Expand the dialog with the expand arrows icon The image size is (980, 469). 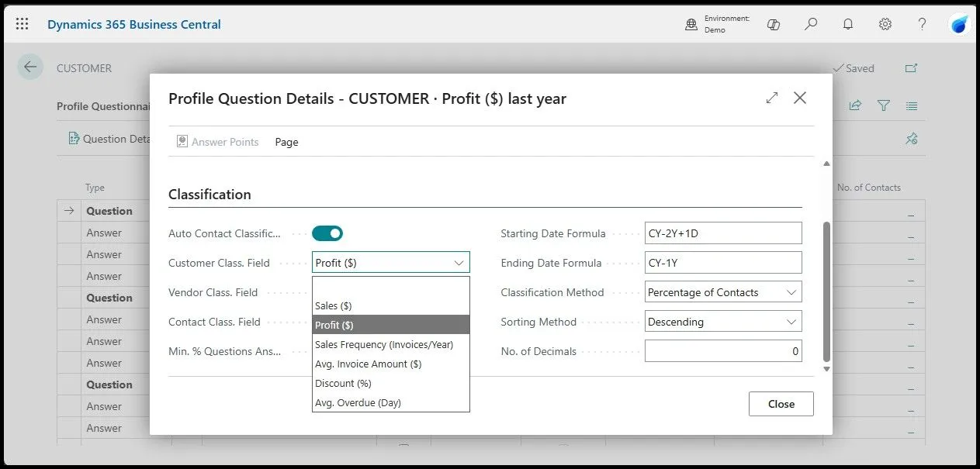coord(771,98)
